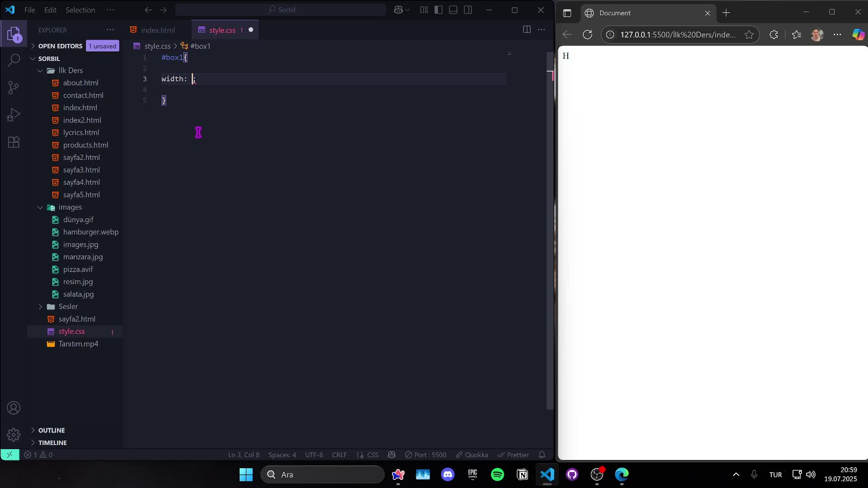Open the Run and Debug view
868x488 pixels.
[14, 115]
